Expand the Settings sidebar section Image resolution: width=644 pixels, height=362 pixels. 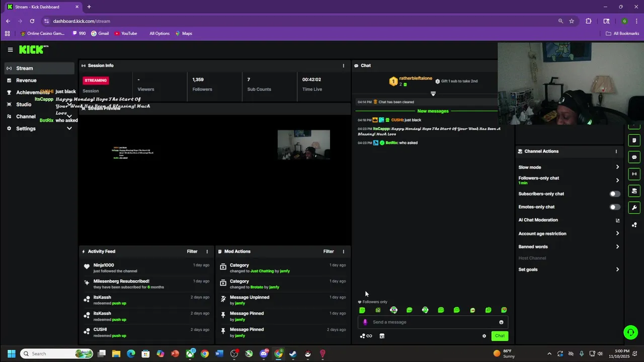69,129
